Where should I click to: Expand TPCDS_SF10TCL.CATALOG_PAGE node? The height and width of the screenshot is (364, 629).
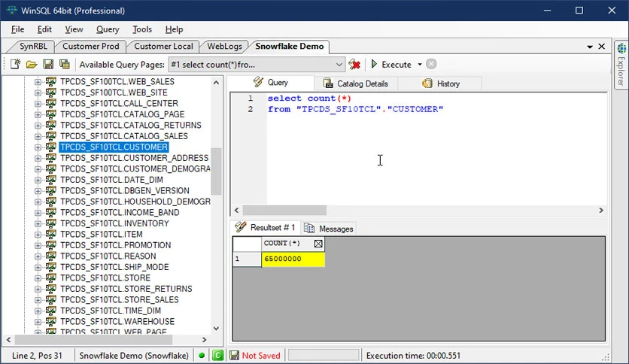point(38,114)
